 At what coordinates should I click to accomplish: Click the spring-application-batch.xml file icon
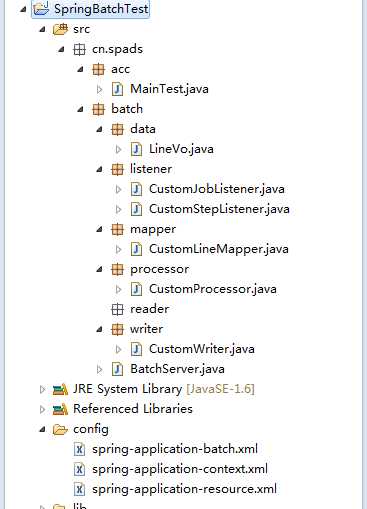(x=79, y=449)
